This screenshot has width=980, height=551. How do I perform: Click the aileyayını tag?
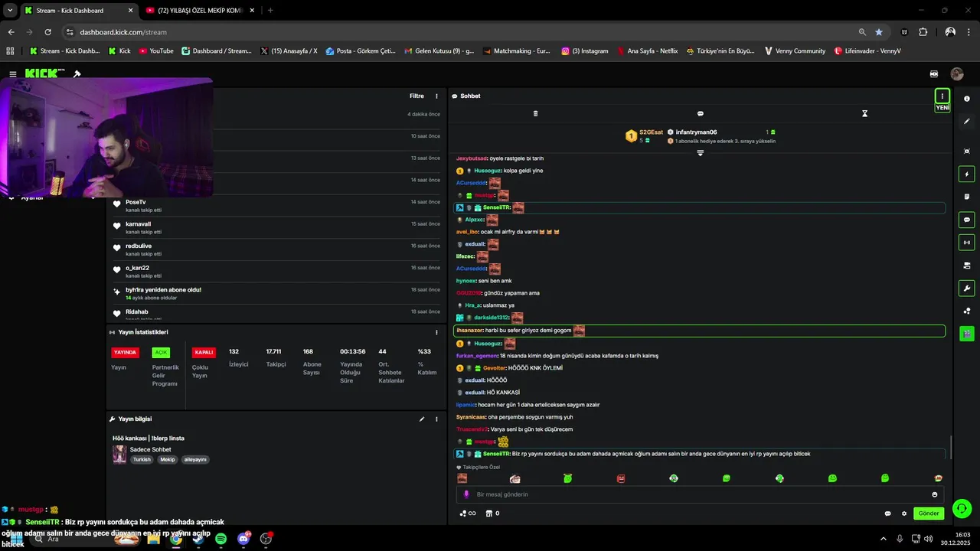(x=195, y=460)
